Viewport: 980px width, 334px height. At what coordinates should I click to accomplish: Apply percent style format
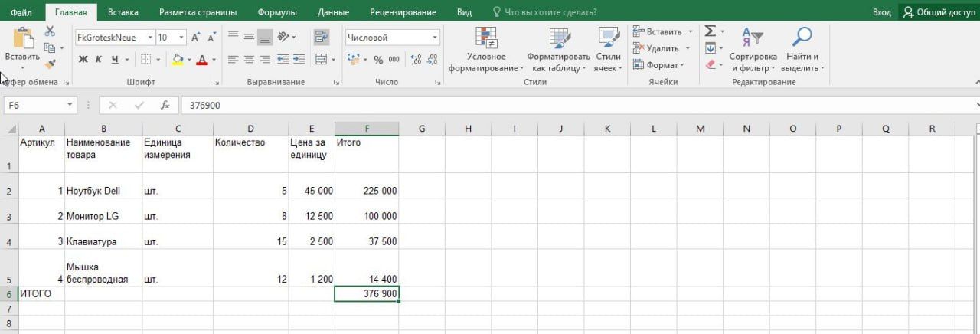(x=377, y=60)
